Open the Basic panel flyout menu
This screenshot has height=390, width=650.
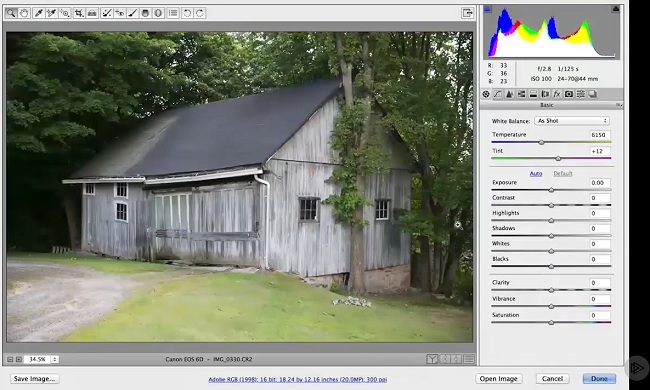(618, 105)
